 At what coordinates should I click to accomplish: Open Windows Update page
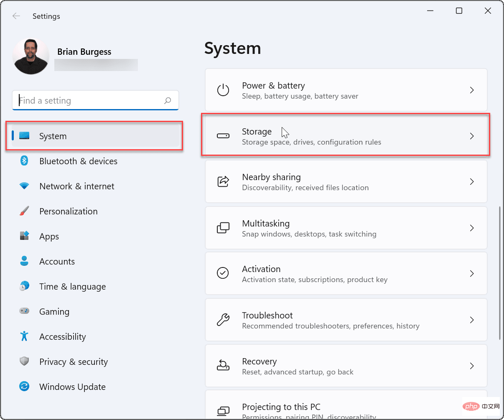[96, 387]
